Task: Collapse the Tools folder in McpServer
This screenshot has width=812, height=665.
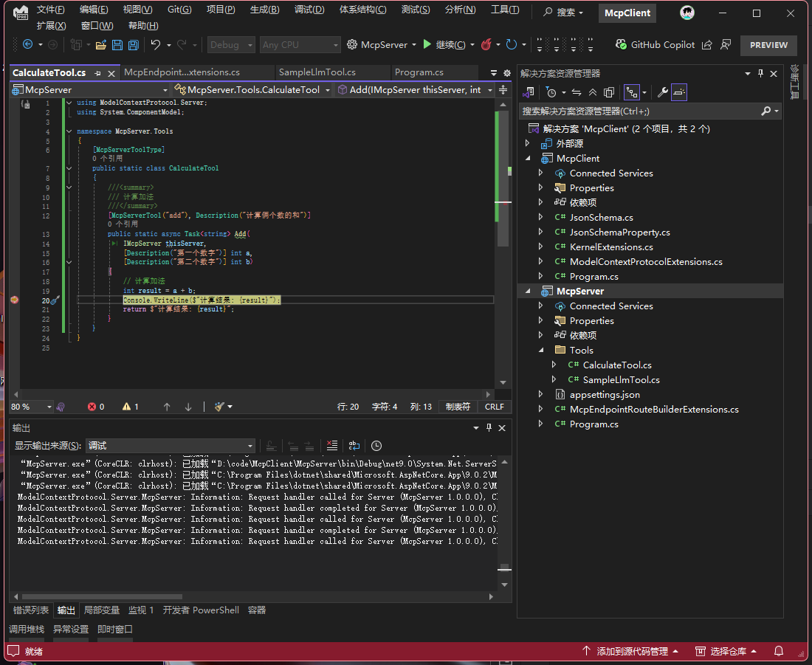Action: (541, 350)
